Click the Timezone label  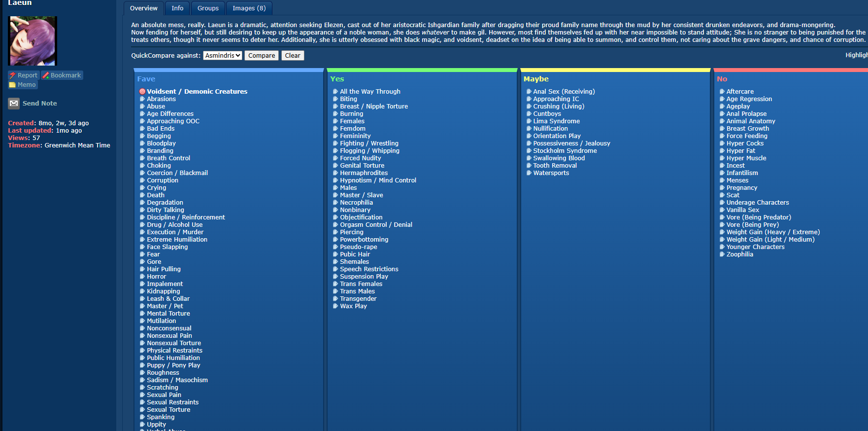click(x=25, y=145)
